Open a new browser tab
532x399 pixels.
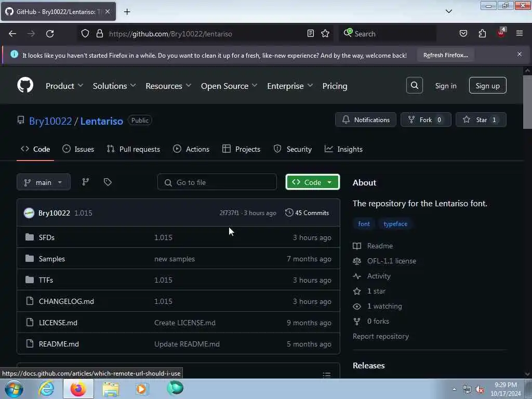click(x=127, y=12)
